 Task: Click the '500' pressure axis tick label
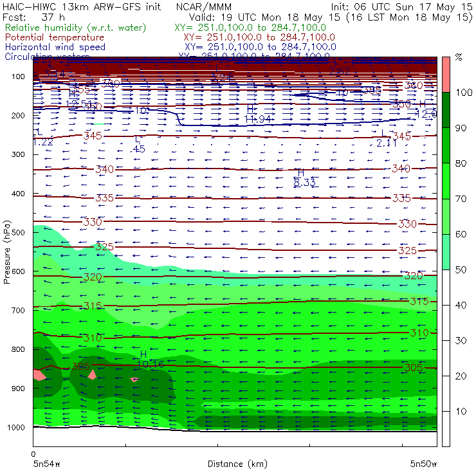pyautogui.click(x=18, y=233)
